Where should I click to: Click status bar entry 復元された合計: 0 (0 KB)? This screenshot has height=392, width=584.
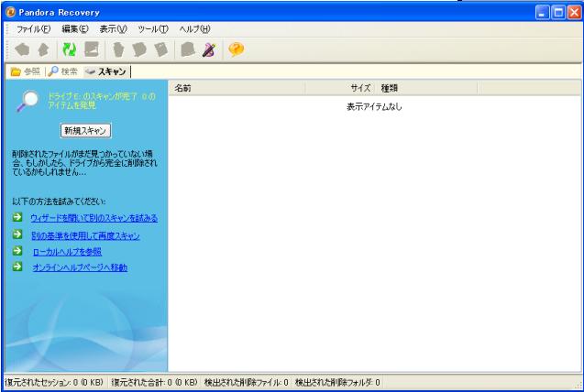click(154, 382)
